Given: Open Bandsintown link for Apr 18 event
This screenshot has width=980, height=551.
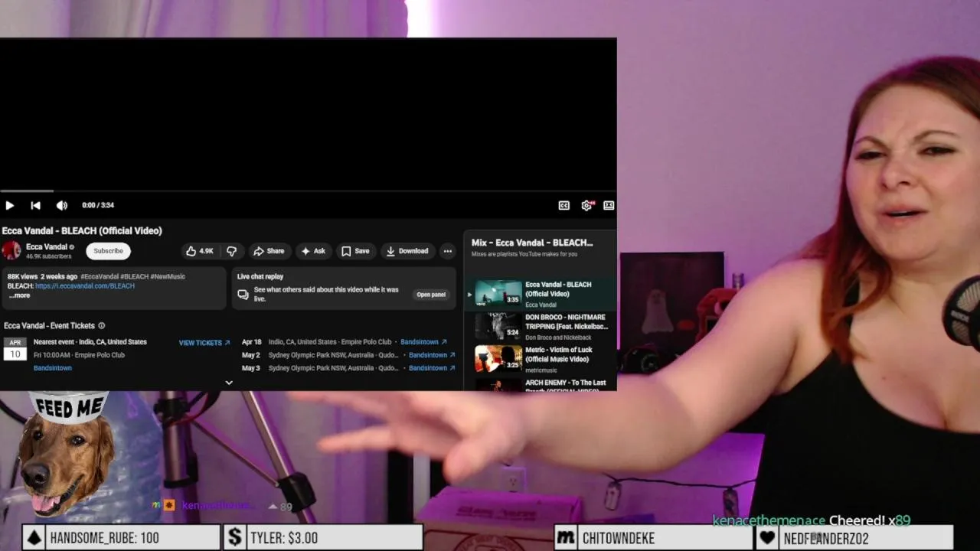Looking at the screenshot, I should [424, 342].
